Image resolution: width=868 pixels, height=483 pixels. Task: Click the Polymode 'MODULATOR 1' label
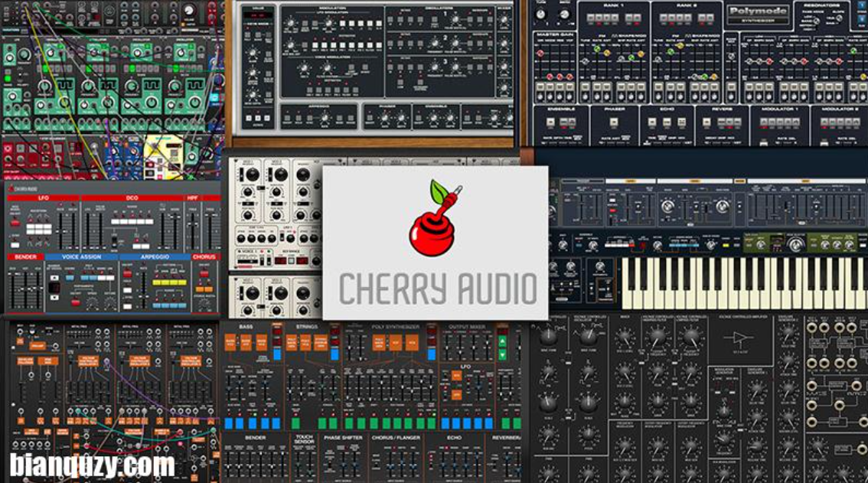(780, 109)
